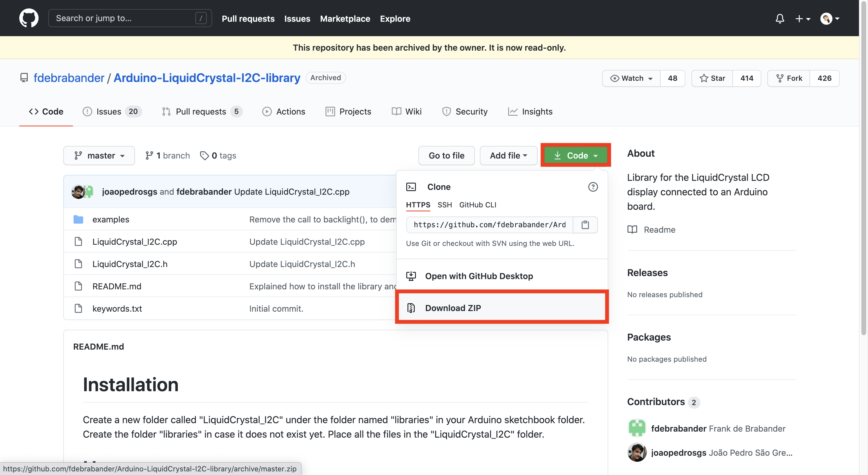Screen dimensions: 868x475
Task: Open LiquidCrystal_I2C.cpp file link
Action: tap(134, 241)
